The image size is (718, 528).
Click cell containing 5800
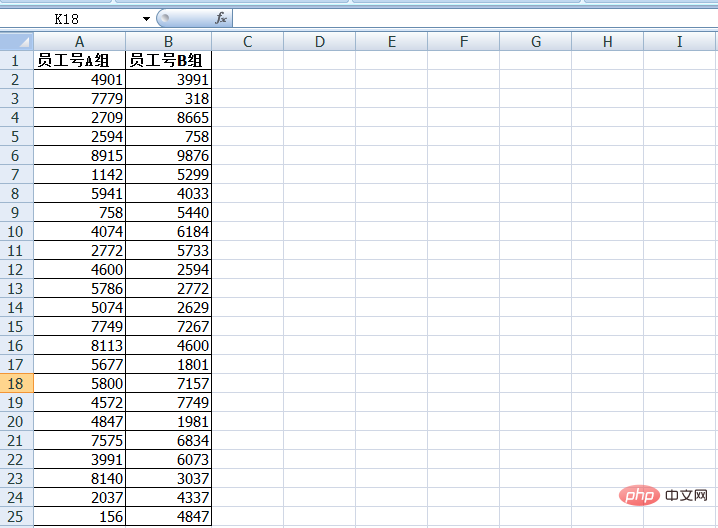pyautogui.click(x=80, y=383)
